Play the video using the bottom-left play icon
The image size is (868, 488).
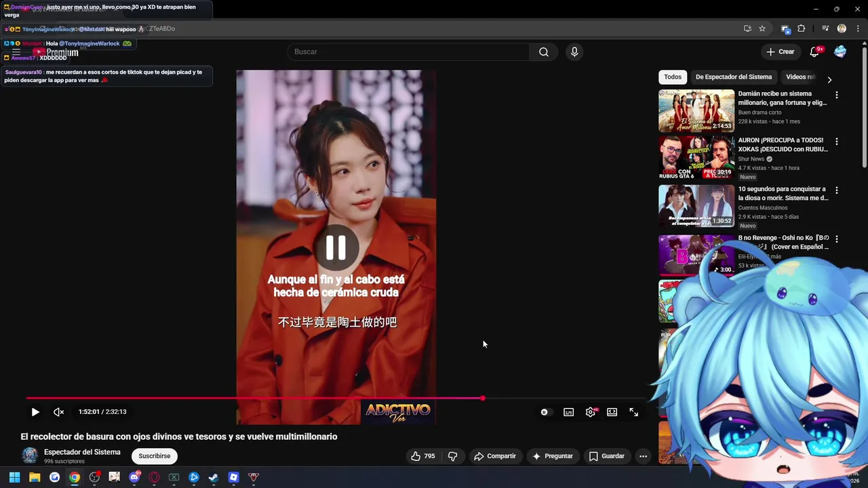[x=35, y=412]
